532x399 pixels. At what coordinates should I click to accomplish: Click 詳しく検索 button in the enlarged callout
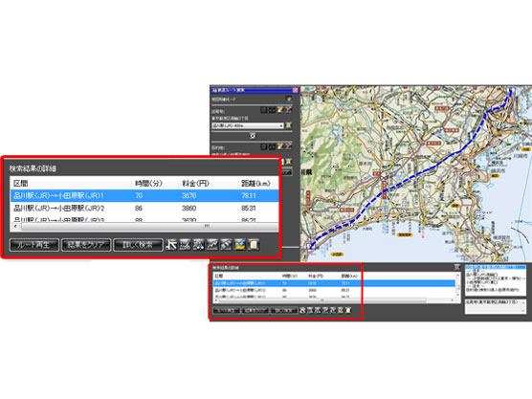click(138, 245)
